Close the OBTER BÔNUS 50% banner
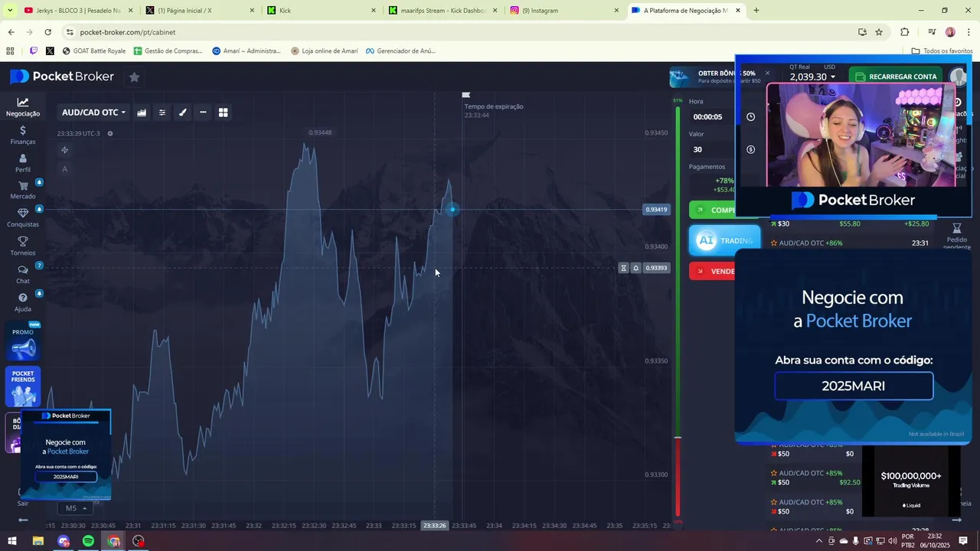Screen dimensions: 980x551 click(x=767, y=73)
